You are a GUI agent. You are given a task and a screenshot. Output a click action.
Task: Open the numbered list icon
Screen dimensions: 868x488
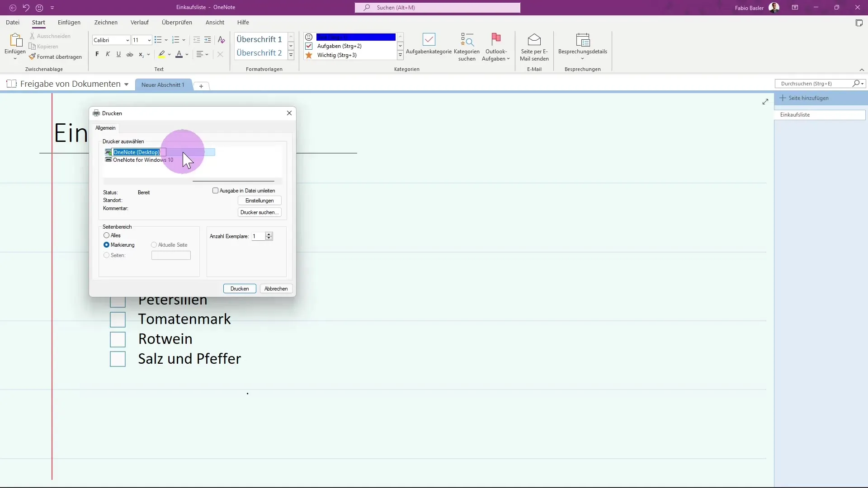tap(176, 40)
